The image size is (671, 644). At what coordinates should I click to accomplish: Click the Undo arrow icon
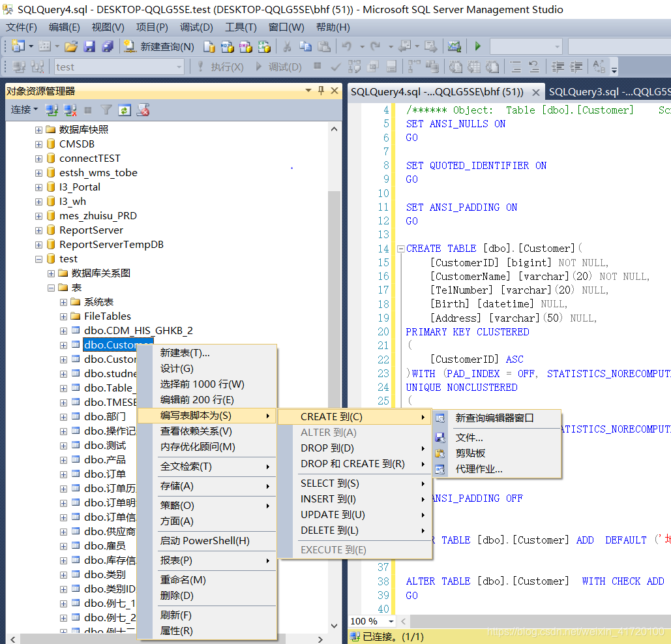347,46
